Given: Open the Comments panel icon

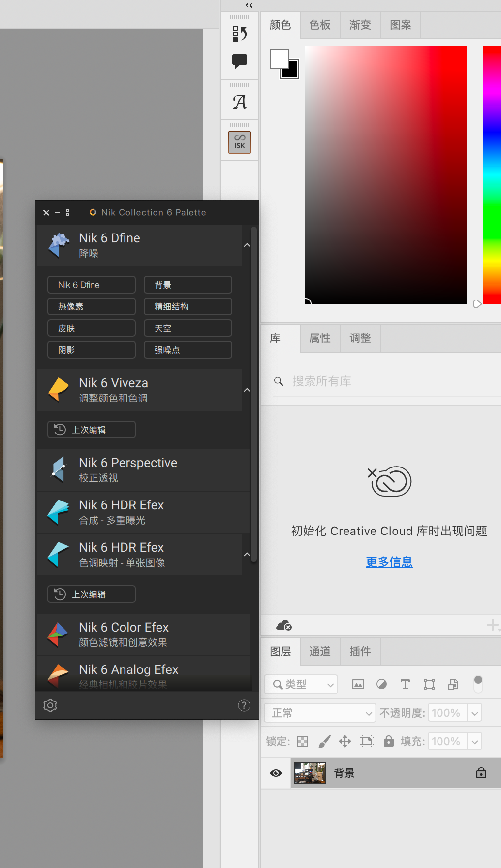Looking at the screenshot, I should click(x=240, y=61).
